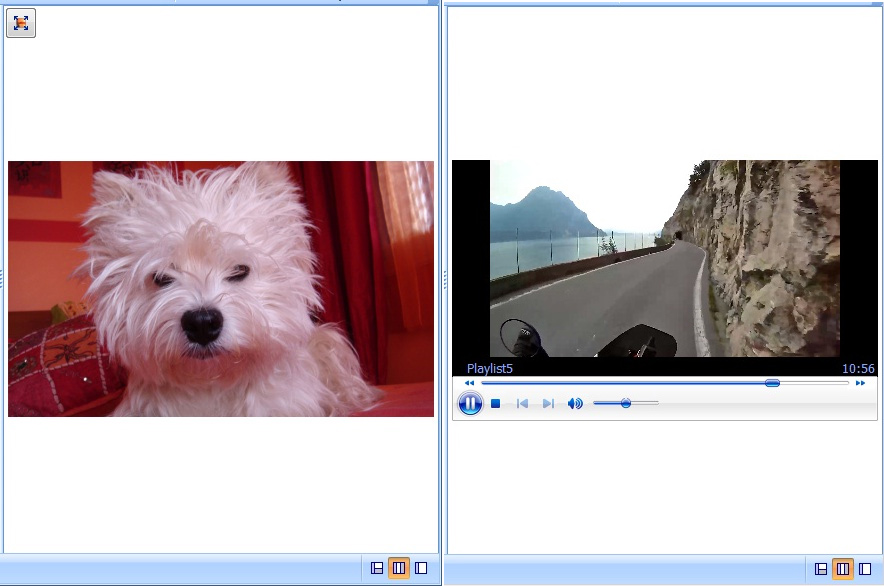
Task: Click the coastal road video frame
Action: pyautogui.click(x=665, y=258)
